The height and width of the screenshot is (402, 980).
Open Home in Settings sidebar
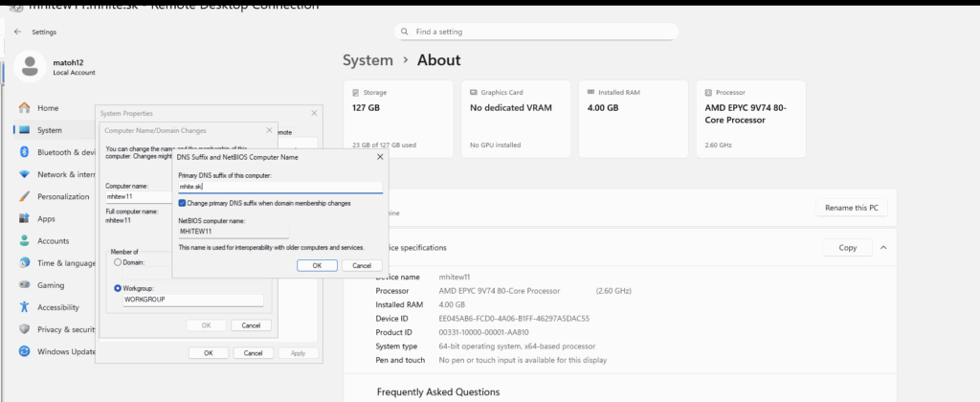point(47,108)
